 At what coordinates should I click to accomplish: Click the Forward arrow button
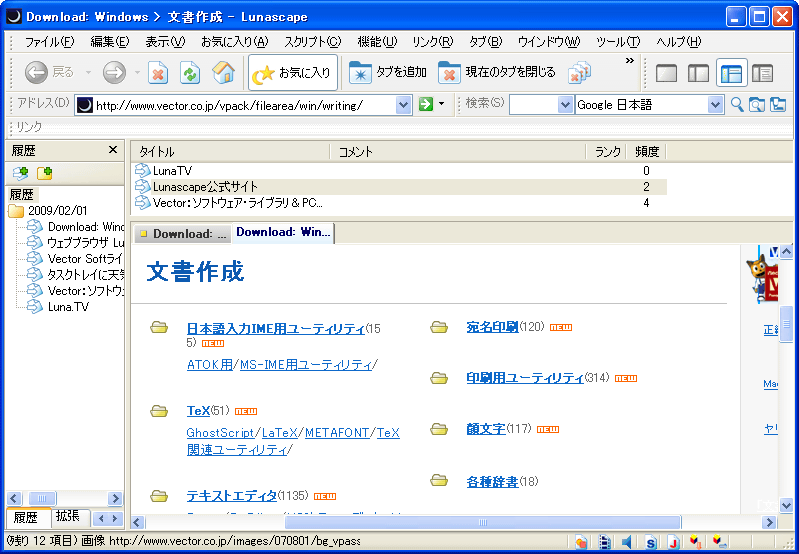point(114,73)
